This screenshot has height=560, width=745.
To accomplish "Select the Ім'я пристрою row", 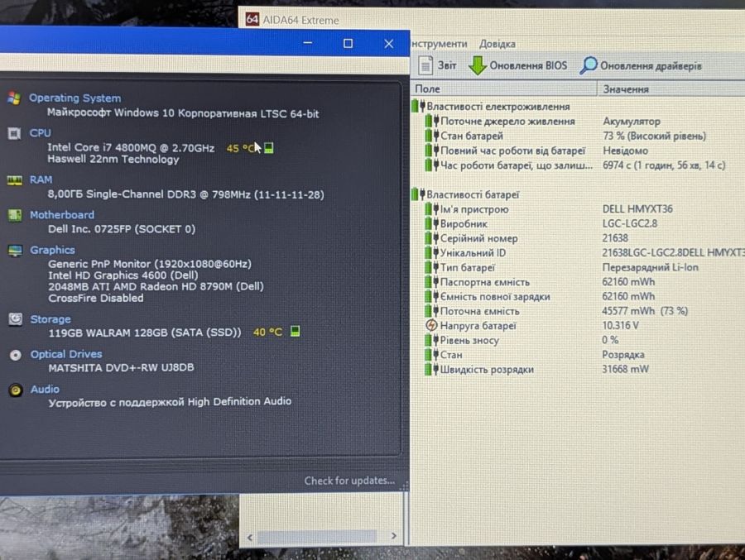I will click(579, 209).
